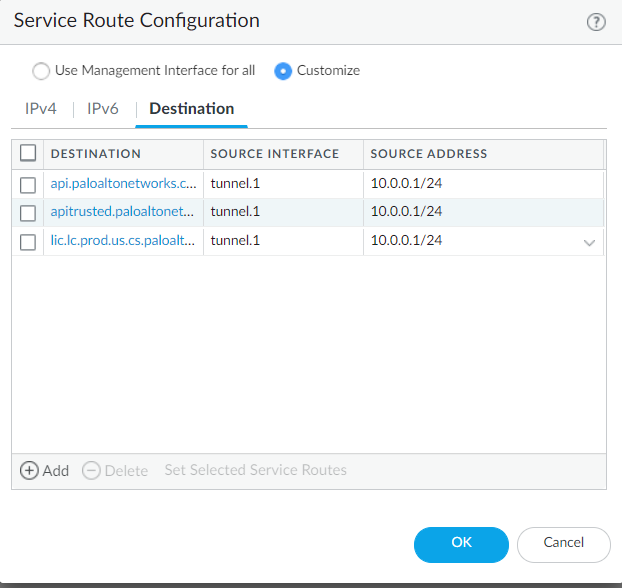Screen dimensions: 622x588
Task: Check the select-all header checkbox
Action: (x=28, y=153)
